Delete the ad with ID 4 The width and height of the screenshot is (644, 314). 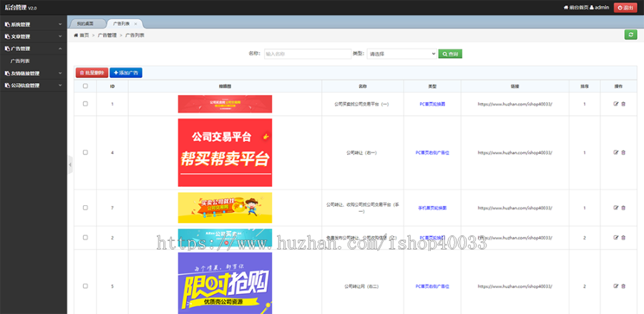click(x=623, y=152)
